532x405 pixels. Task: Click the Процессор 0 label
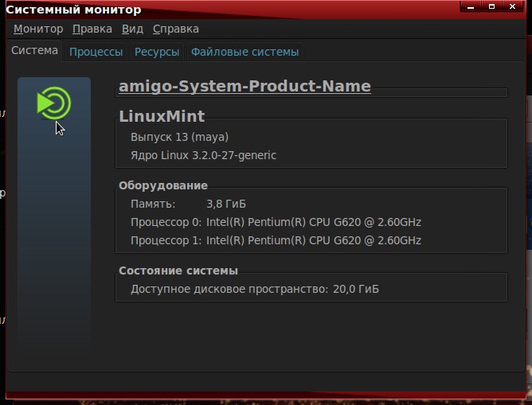[166, 222]
